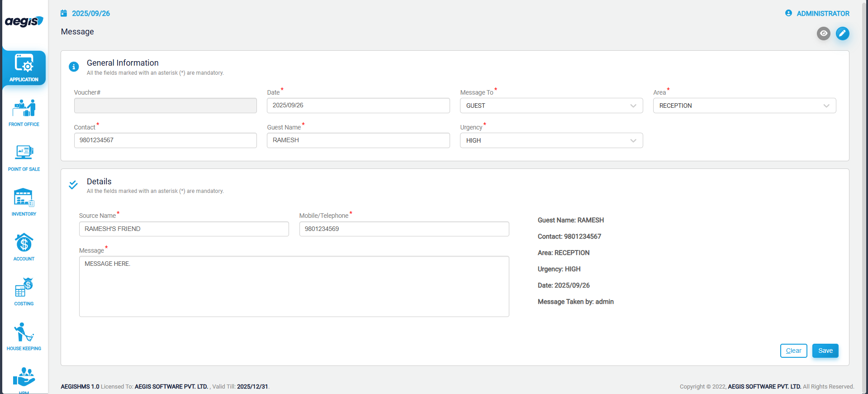Open the Front Office module
This screenshot has height=394, width=868.
[24, 112]
